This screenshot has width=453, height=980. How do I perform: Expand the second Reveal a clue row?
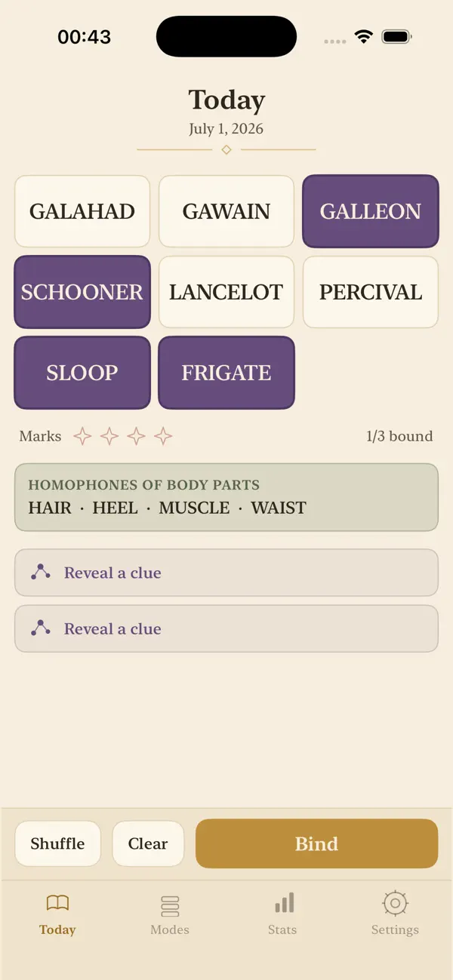point(226,628)
